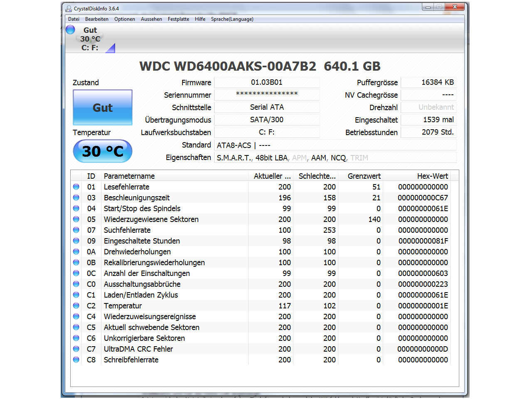
Task: Sort by the Parametername column header
Action: click(x=175, y=176)
